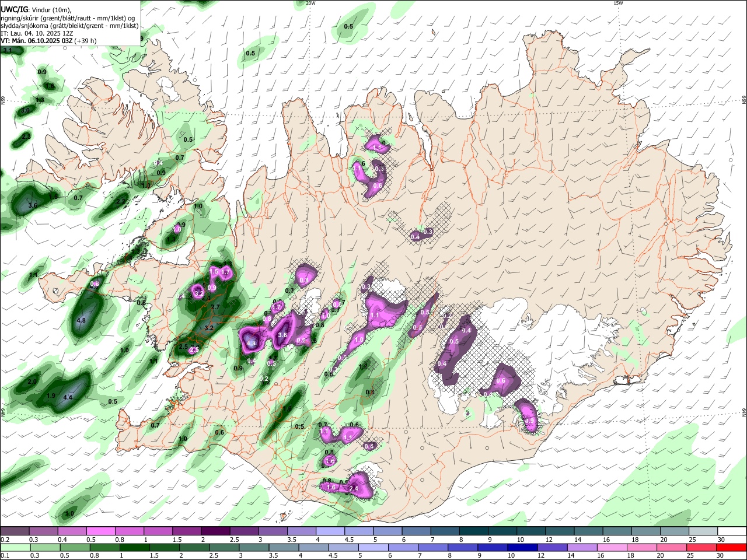Click the 'UWC/IG: Vindur (10m)' title text
Viewport: 747px width, 560px height.
36,9
